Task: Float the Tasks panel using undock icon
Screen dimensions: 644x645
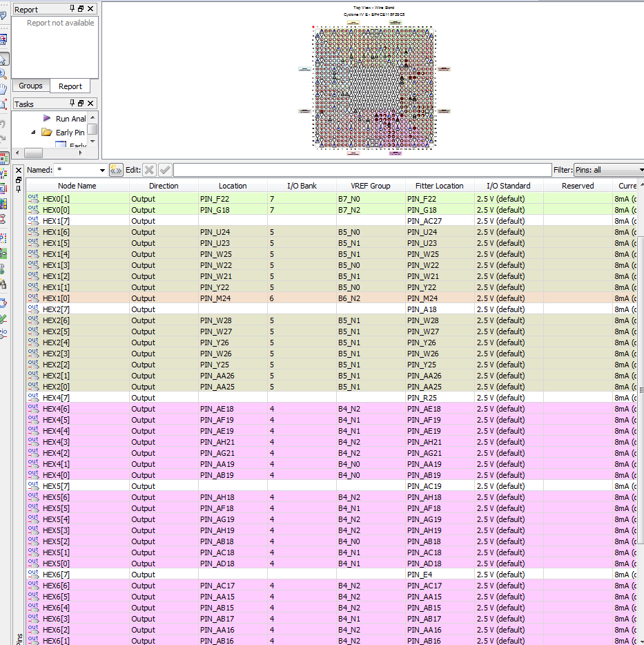Action: pyautogui.click(x=81, y=104)
